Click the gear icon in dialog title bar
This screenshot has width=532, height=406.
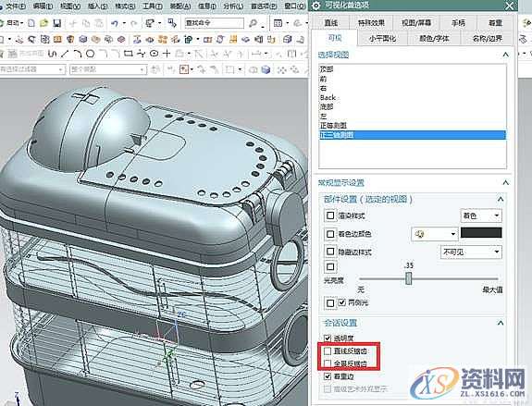315,6
